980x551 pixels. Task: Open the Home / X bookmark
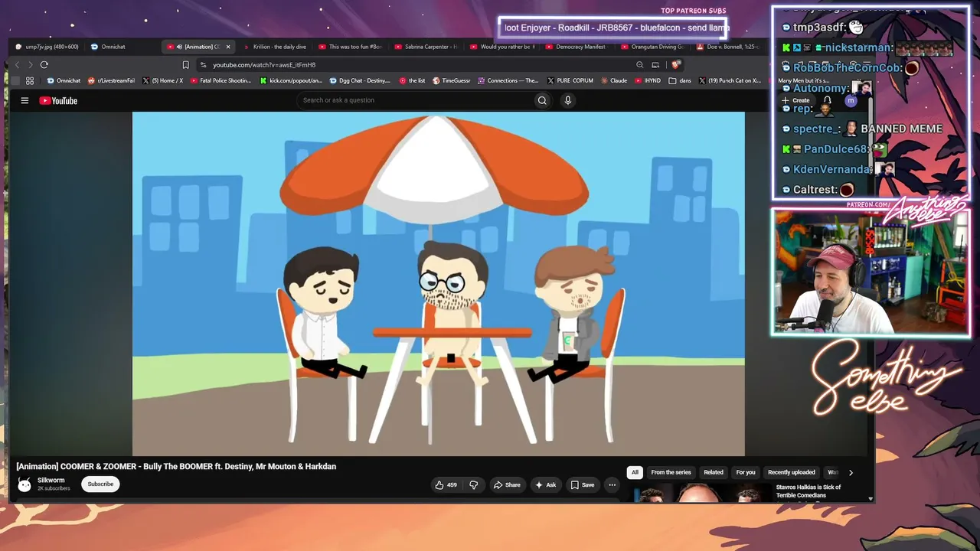tap(163, 80)
